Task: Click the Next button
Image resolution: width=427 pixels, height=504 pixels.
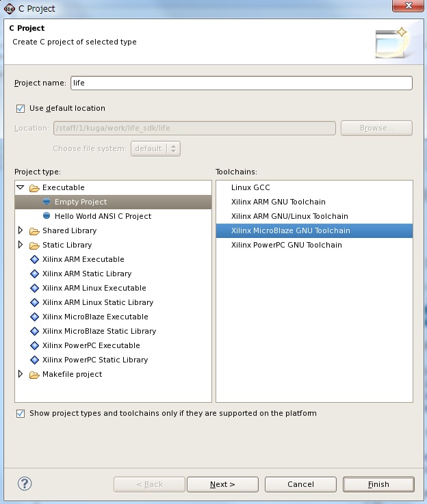Action: pyautogui.click(x=222, y=484)
